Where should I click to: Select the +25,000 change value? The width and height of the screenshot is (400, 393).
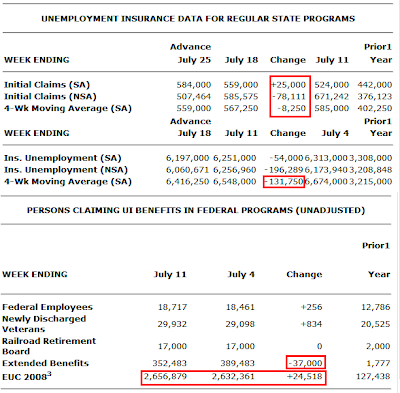288,85
